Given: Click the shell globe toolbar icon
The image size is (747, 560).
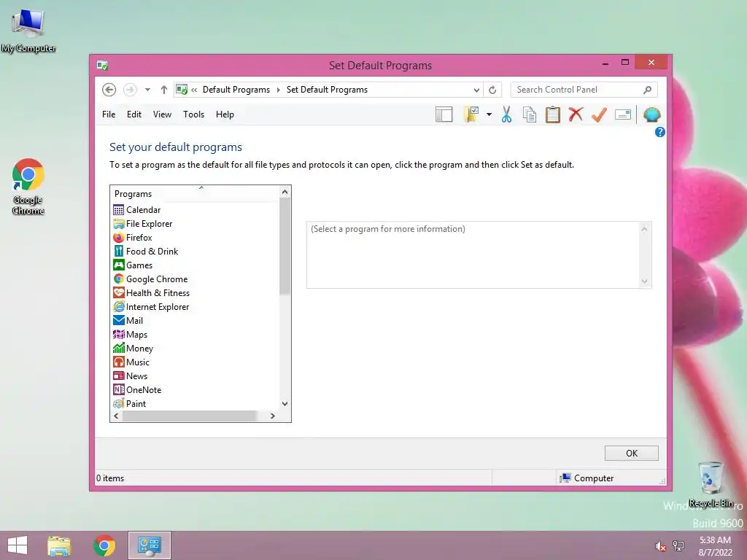Looking at the screenshot, I should point(651,114).
